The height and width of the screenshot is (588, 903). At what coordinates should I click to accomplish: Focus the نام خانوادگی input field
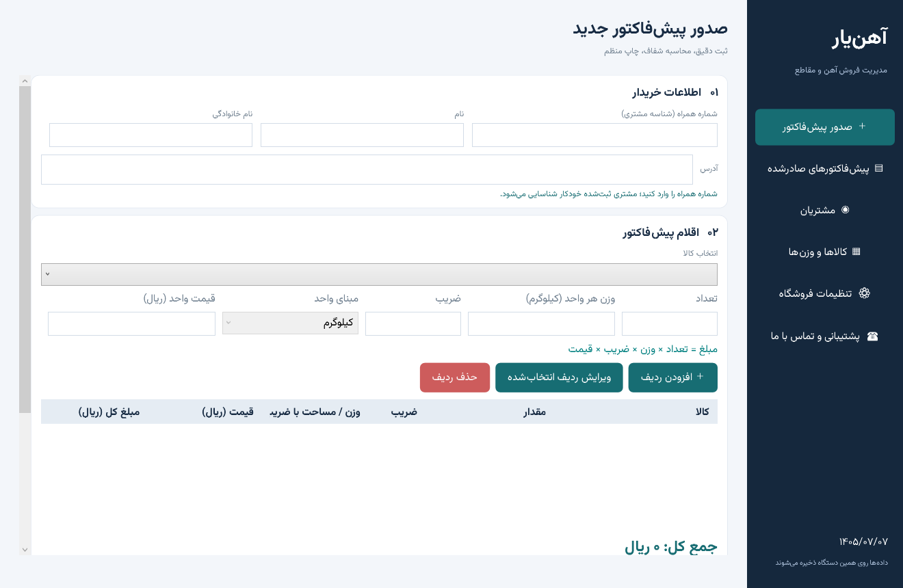(150, 135)
